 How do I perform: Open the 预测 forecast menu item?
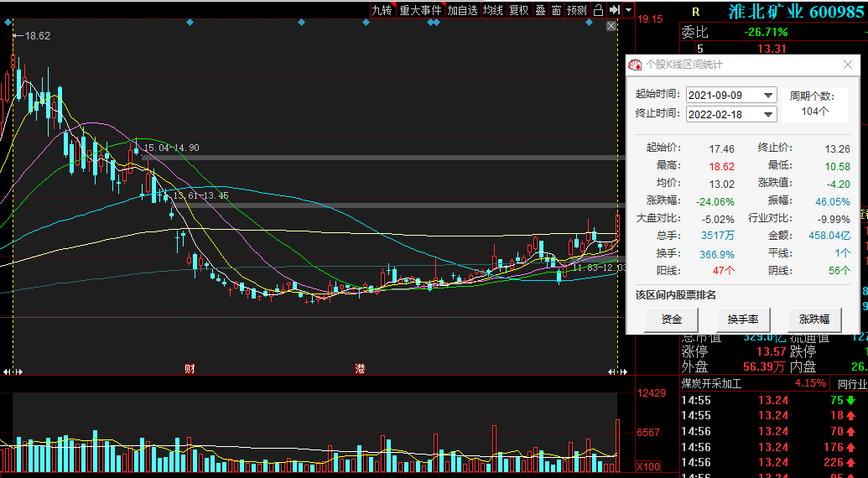click(577, 10)
